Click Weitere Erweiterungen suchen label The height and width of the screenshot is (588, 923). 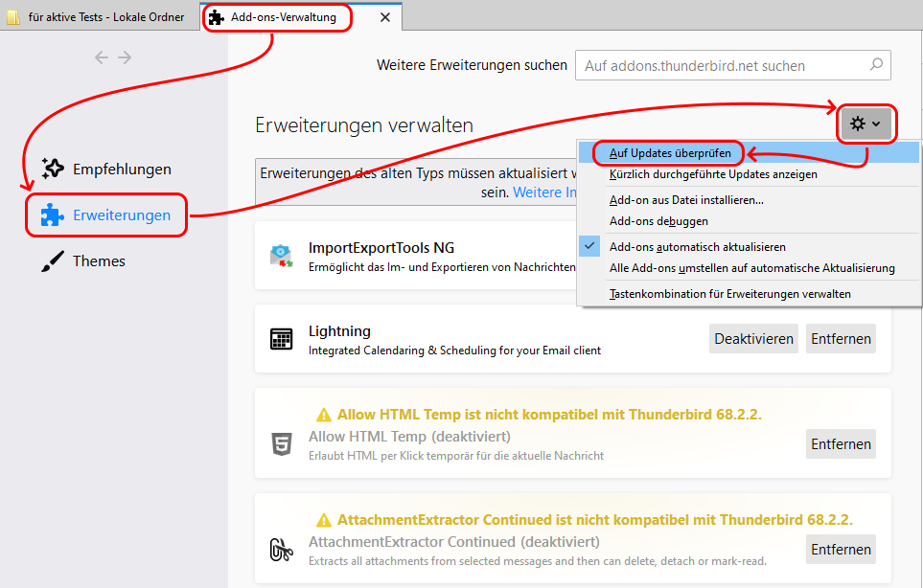coord(473,65)
